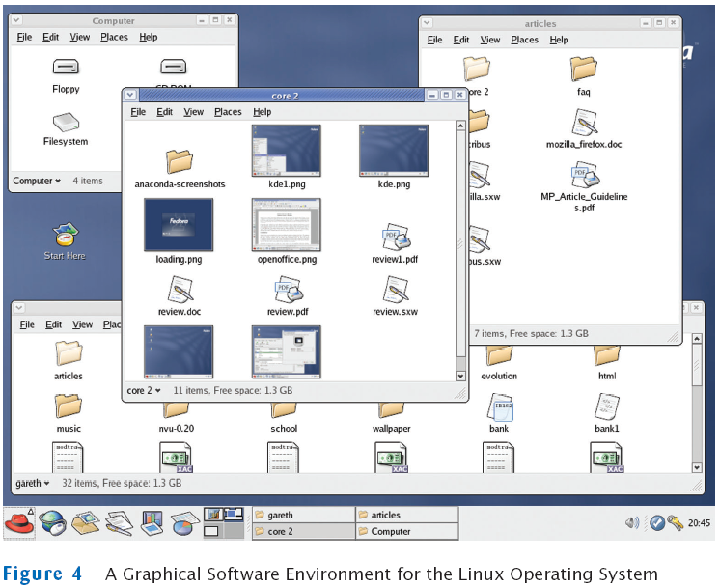Image resolution: width=720 pixels, height=588 pixels.
Task: Launch the web browser from the panel
Action: click(52, 522)
